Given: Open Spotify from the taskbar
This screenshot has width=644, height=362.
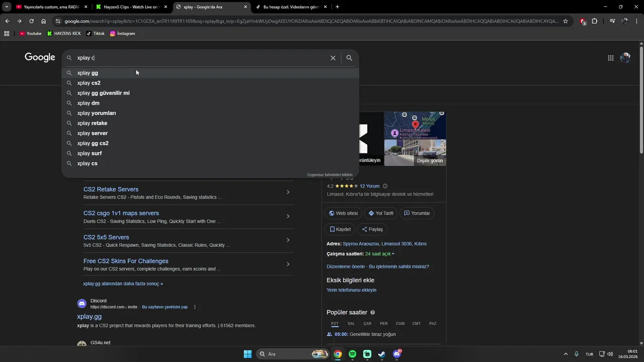Looking at the screenshot, I should [353, 354].
